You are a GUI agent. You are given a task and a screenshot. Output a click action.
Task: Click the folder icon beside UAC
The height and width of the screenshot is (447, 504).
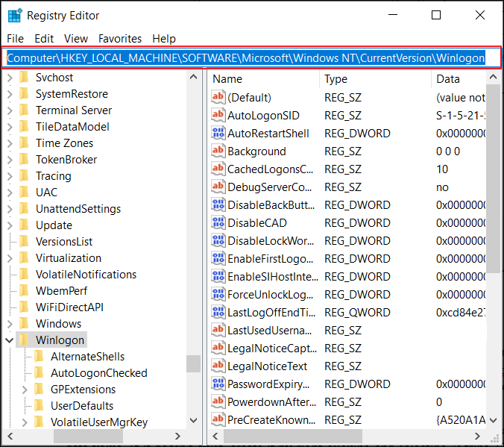[24, 192]
